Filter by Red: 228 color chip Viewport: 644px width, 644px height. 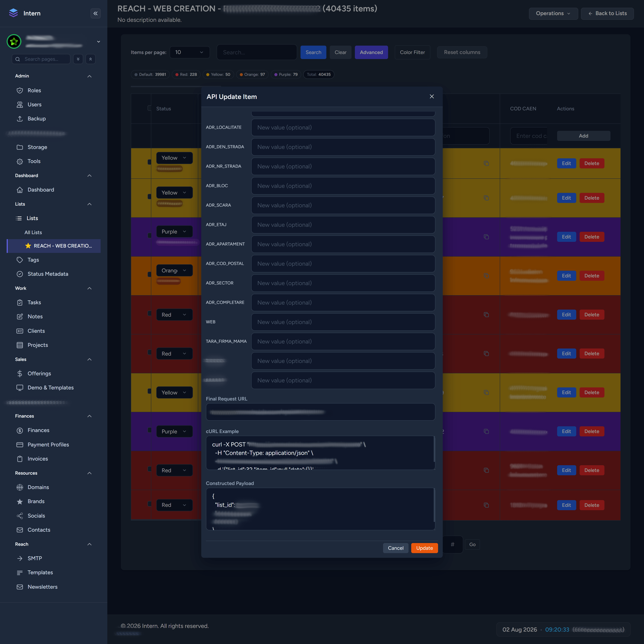[x=186, y=74]
